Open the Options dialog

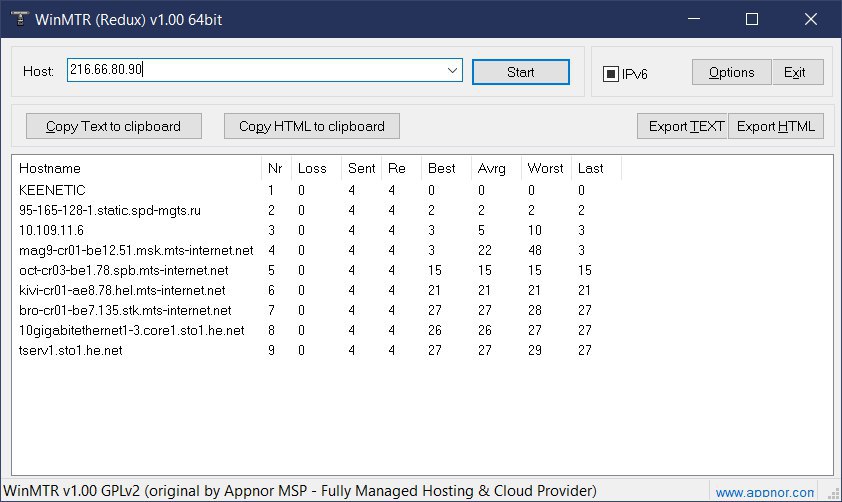point(731,72)
